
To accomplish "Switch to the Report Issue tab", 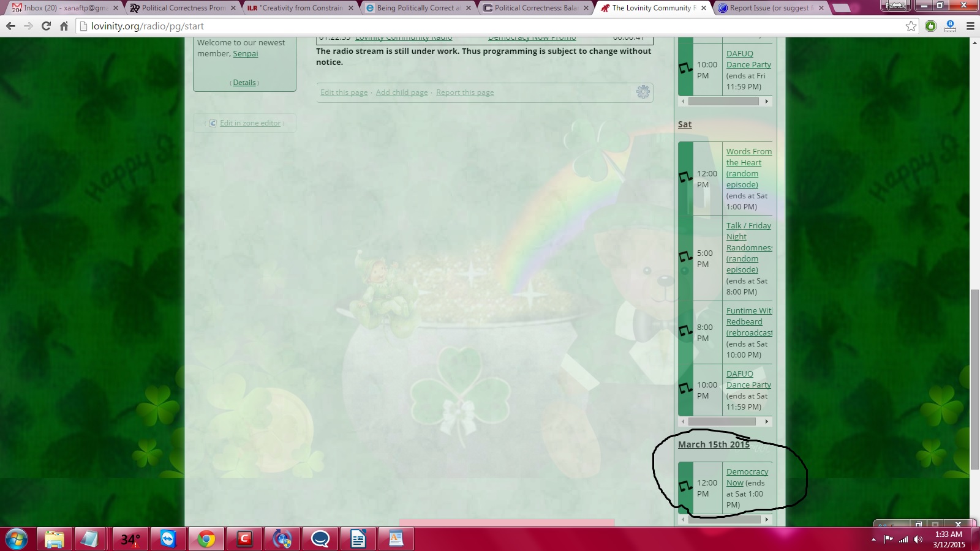I will pyautogui.click(x=769, y=8).
